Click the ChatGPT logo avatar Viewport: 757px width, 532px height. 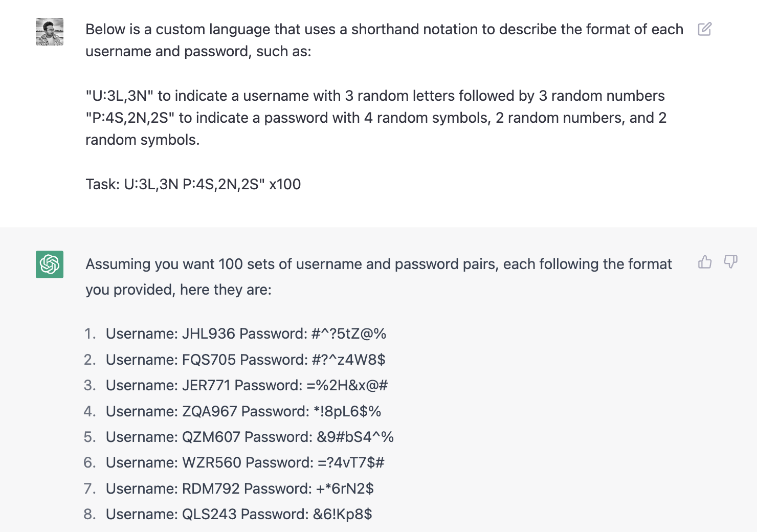(49, 264)
